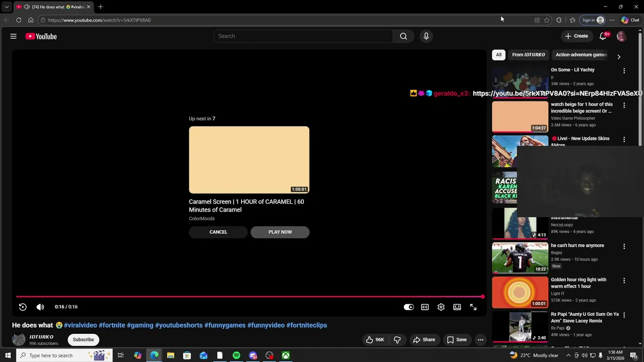Share this video
Viewport: 644px width, 362px height.
pos(424,340)
